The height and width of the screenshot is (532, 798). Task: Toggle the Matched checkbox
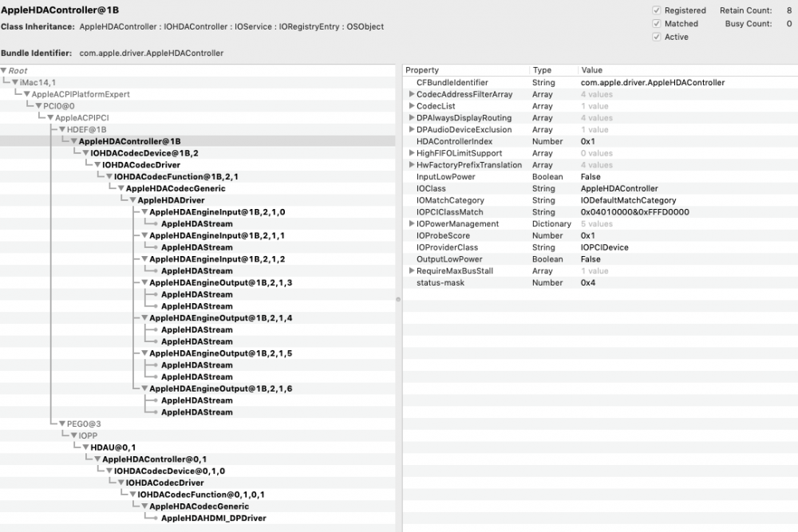(x=657, y=23)
